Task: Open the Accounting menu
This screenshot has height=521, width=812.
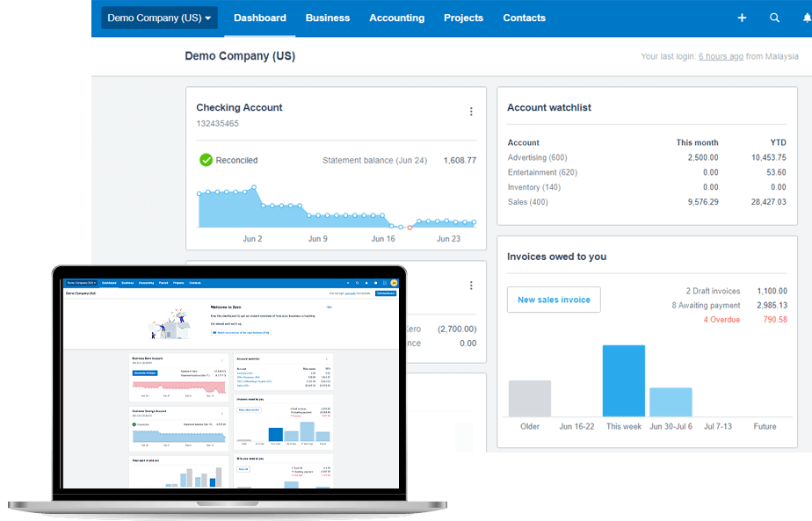Action: pos(396,18)
